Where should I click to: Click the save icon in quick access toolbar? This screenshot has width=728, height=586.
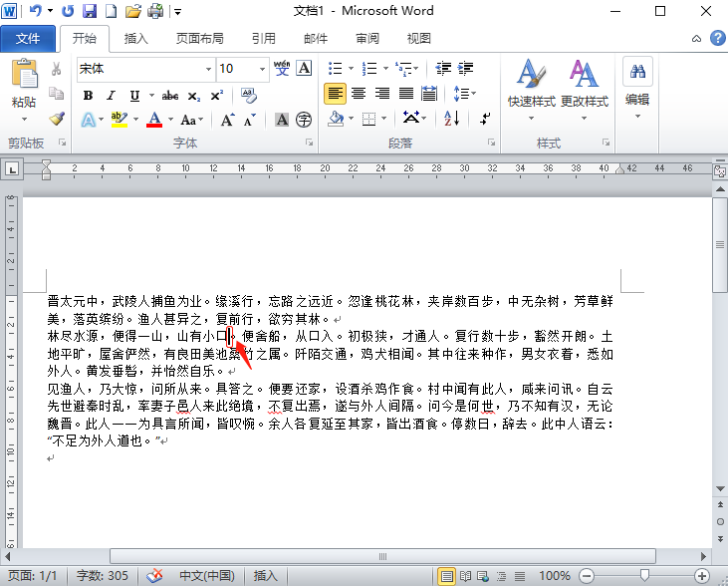90,12
